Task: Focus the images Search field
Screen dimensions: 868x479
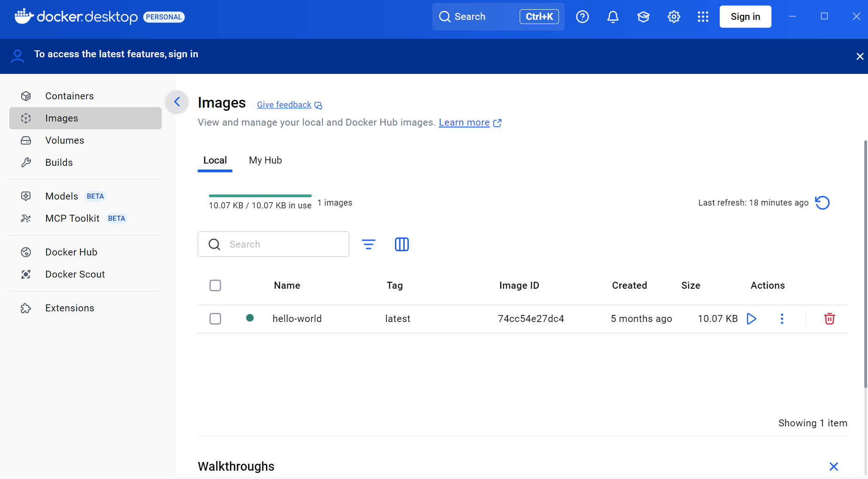Action: (x=273, y=244)
